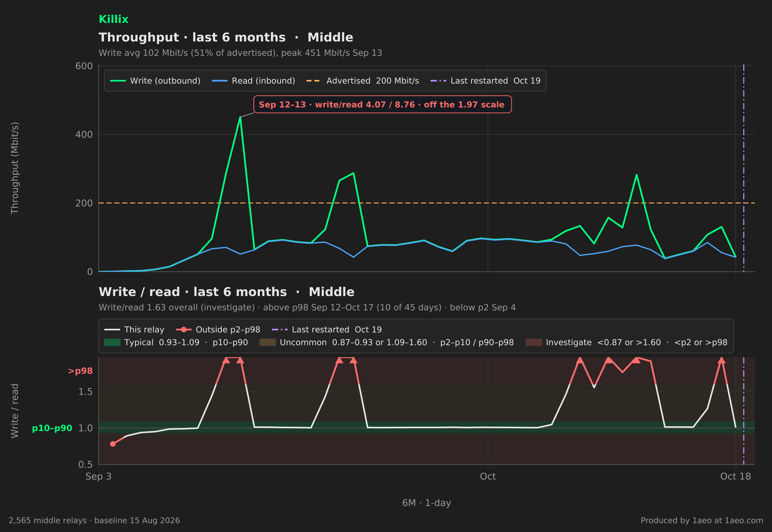Click Last restarted Oct 19 in ratio legend
This screenshot has height=532, width=772.
click(x=327, y=330)
